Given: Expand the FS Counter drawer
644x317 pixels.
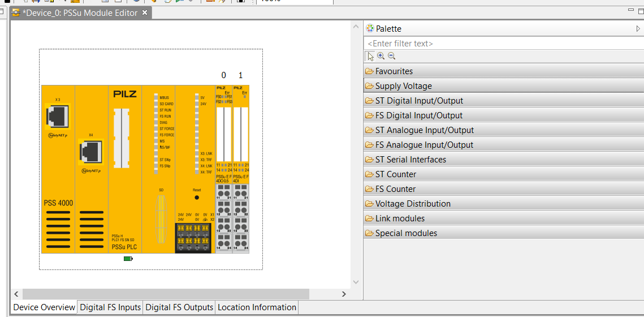Looking at the screenshot, I should click(504, 189).
